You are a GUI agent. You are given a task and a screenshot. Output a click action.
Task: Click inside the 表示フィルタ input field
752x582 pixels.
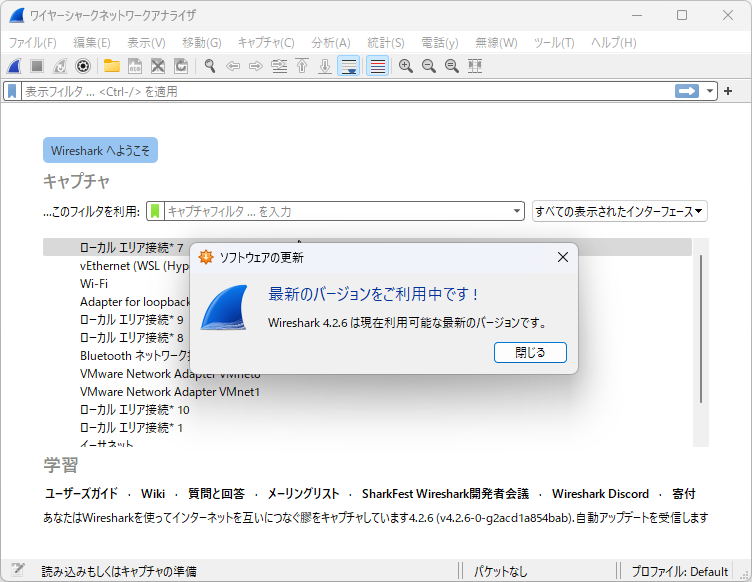pos(347,91)
